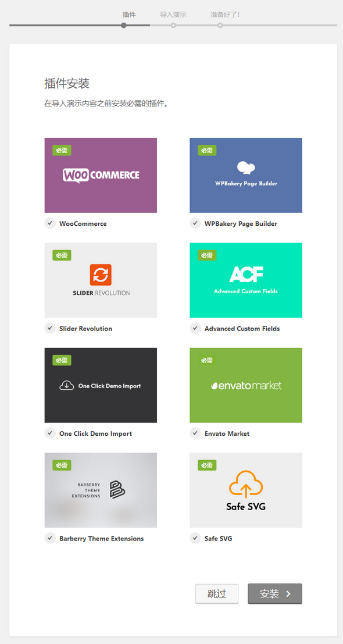Click the Envato Market logo
The image size is (343, 644).
tap(246, 386)
